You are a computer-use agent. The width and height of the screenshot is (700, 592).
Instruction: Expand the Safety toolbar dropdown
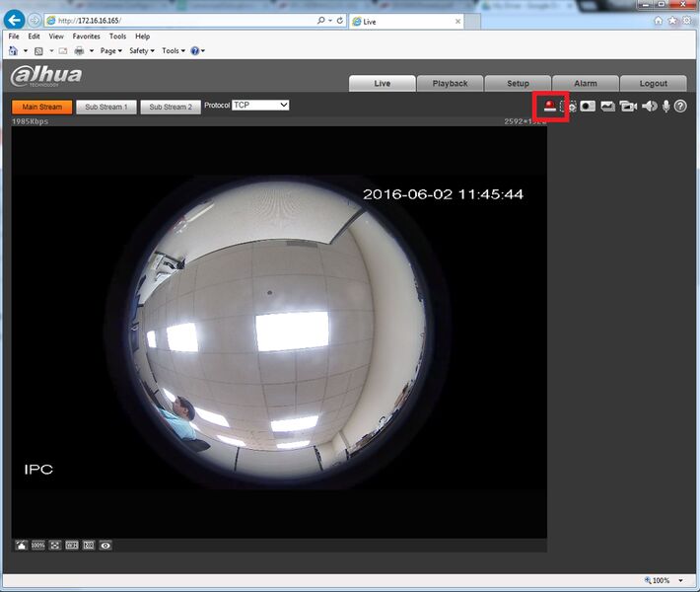coord(142,51)
